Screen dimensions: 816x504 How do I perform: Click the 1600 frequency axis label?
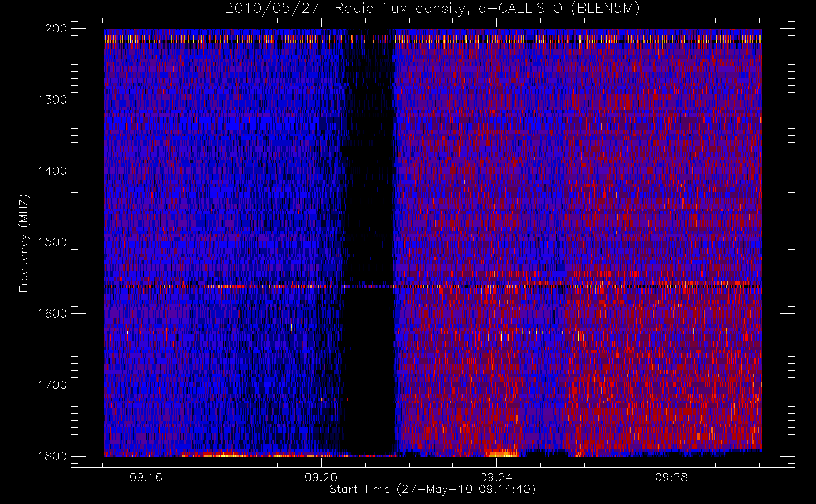(52, 313)
